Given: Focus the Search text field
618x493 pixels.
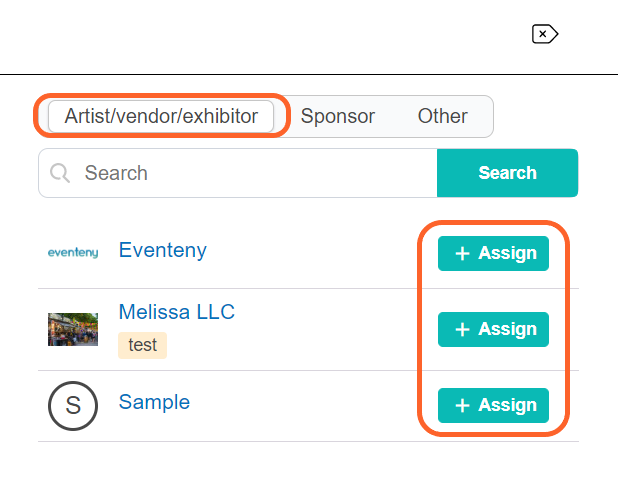Looking at the screenshot, I should tap(238, 173).
